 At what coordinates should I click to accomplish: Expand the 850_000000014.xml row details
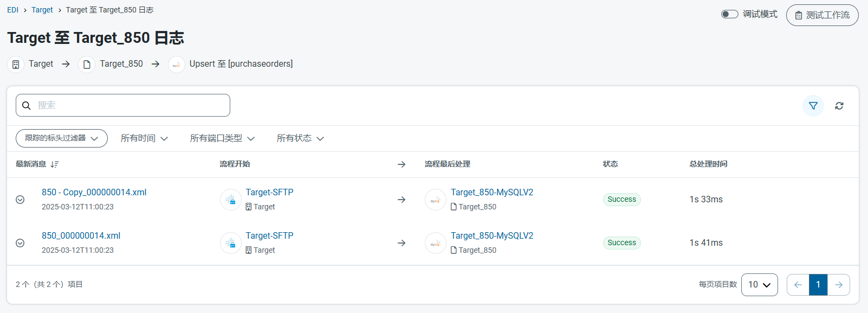[20, 243]
